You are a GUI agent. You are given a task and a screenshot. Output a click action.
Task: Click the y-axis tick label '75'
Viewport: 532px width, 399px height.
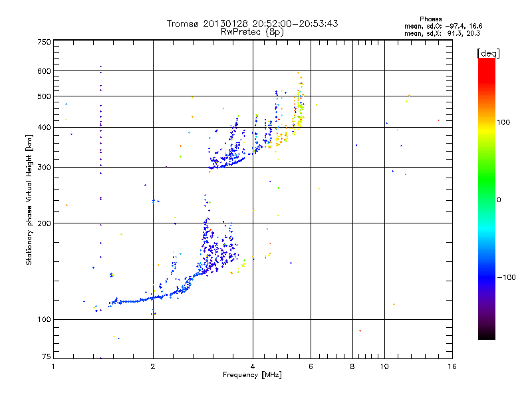pos(47,356)
